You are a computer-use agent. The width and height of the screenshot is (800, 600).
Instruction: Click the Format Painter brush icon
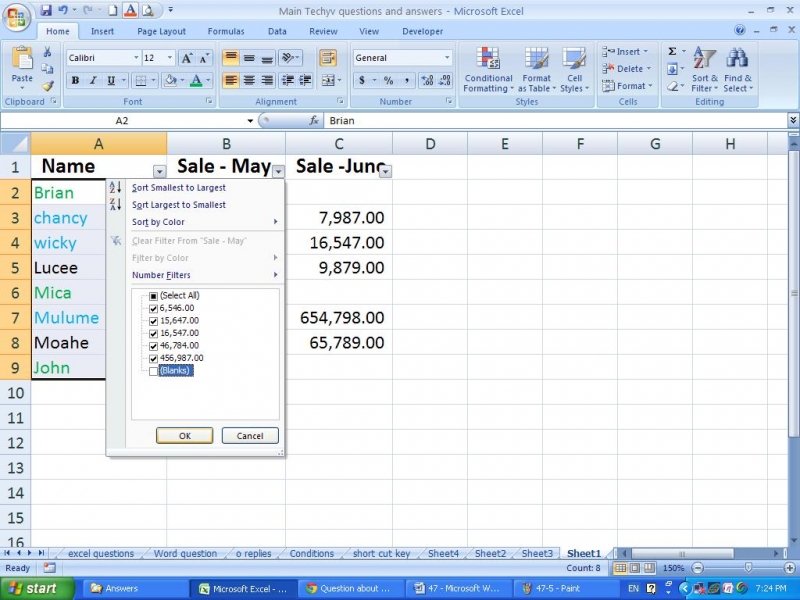(47, 87)
